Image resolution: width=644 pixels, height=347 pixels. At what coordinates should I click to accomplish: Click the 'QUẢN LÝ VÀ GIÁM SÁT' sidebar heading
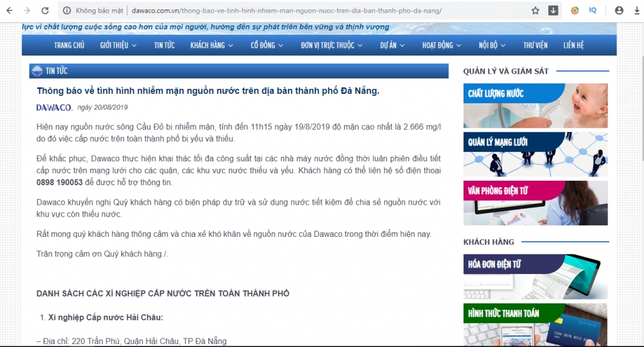pos(506,72)
